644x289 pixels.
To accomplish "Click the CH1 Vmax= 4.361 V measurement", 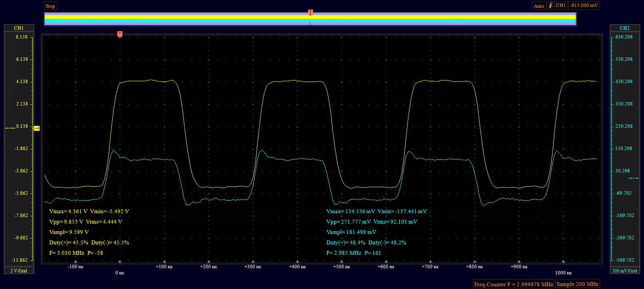I will pos(69,211).
